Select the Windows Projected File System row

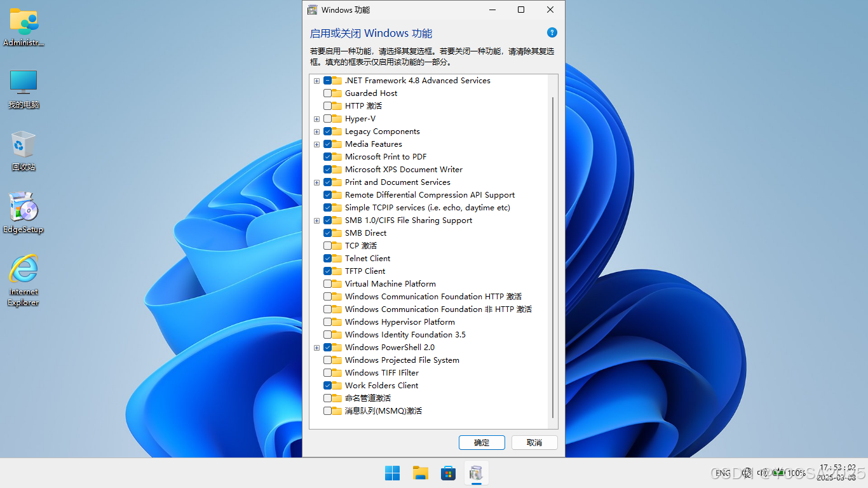point(402,360)
